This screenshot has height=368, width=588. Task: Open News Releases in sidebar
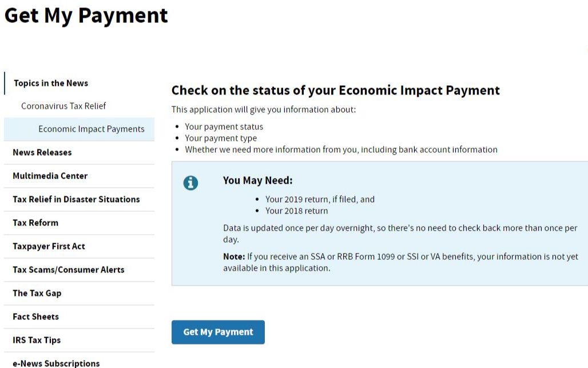click(x=42, y=152)
